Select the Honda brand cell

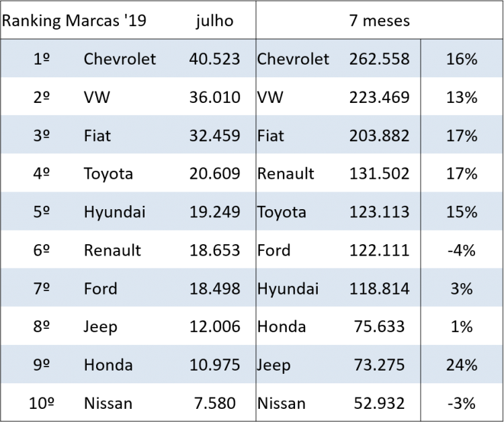coord(108,365)
